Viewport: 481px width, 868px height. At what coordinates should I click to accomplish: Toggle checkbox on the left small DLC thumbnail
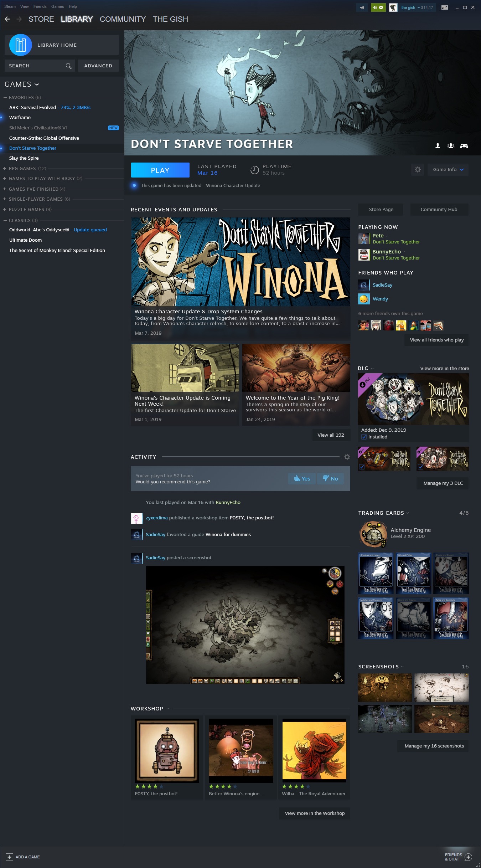(362, 467)
